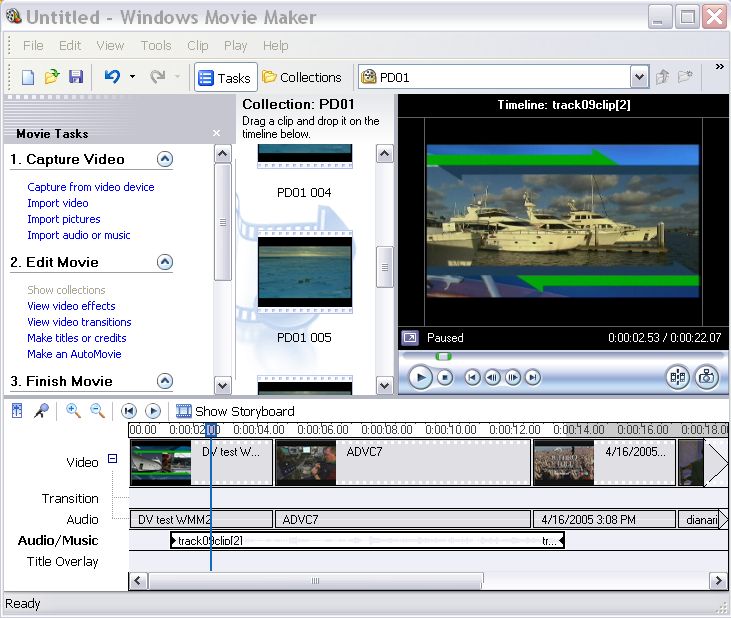Click the Zoom Timeline In magnifier
The image size is (731, 618).
click(73, 411)
